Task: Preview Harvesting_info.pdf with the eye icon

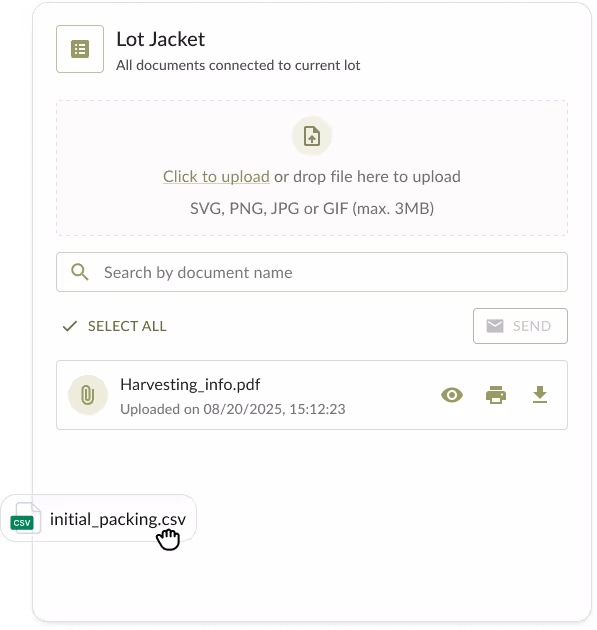Action: coord(452,395)
